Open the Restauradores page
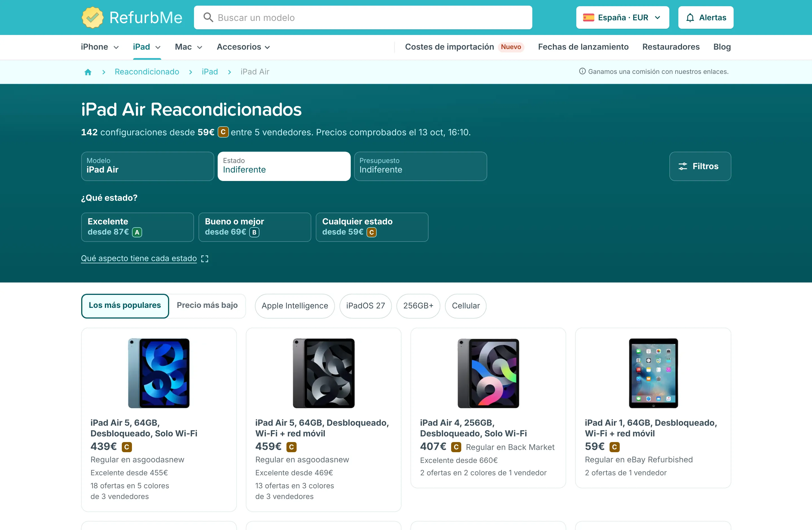 pyautogui.click(x=671, y=47)
